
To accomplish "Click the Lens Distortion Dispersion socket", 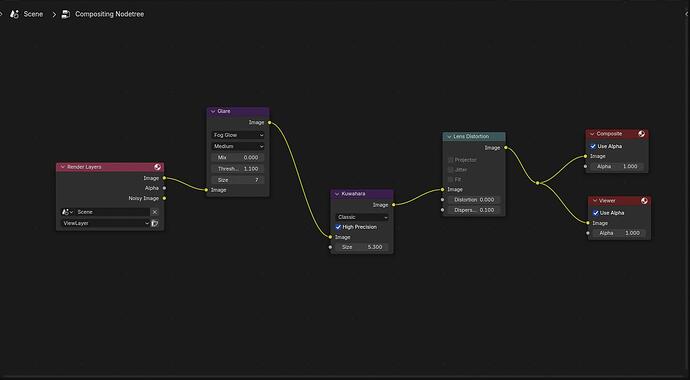I will click(x=443, y=210).
